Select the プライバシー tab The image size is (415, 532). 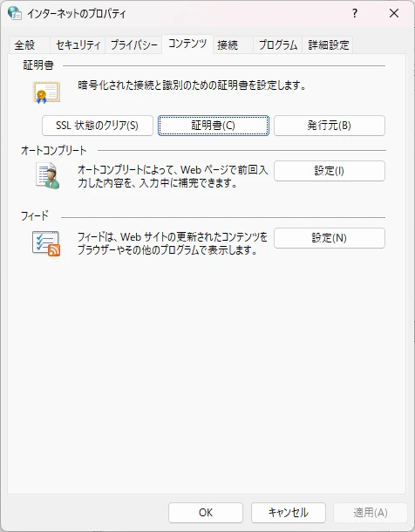coord(134,44)
